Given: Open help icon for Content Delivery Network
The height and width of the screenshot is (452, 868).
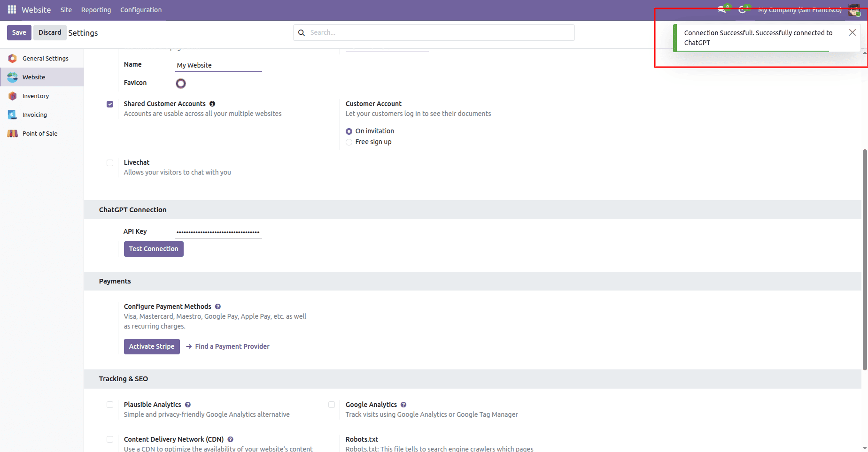Looking at the screenshot, I should (x=231, y=439).
